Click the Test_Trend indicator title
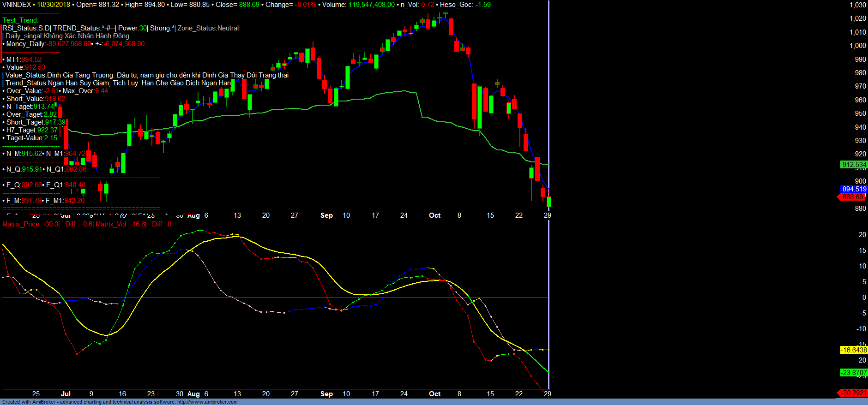 click(x=20, y=20)
